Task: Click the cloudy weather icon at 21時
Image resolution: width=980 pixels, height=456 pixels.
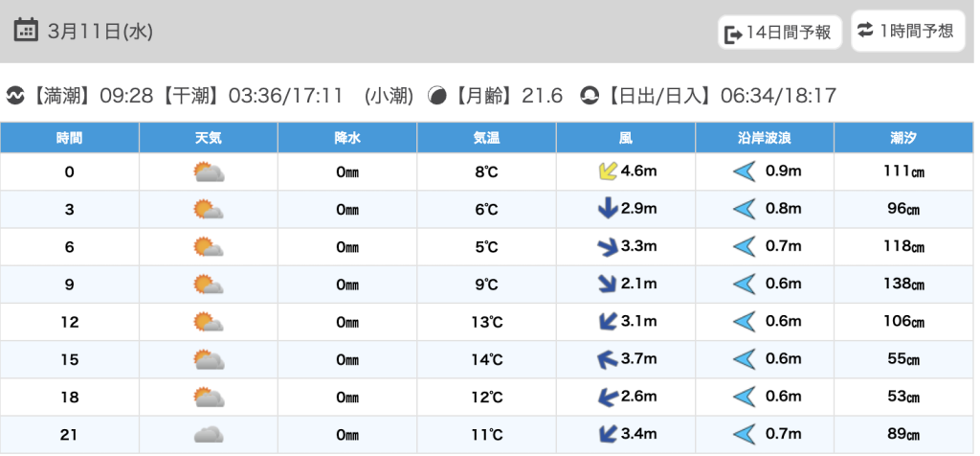Action: click(208, 435)
